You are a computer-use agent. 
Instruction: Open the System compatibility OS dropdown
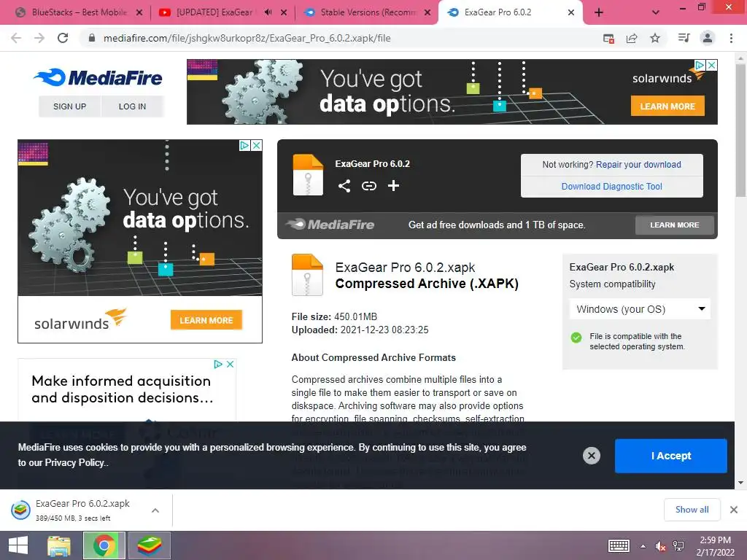[640, 309]
